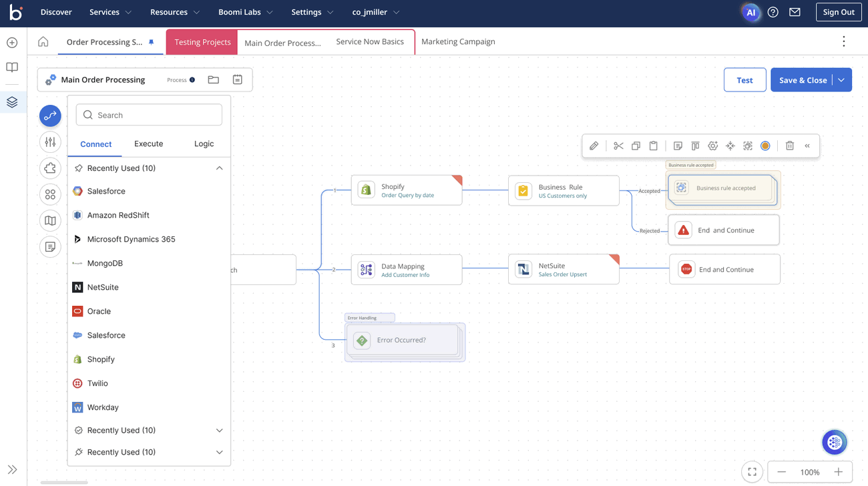Select the Connect tab in the shape panel
This screenshot has width=868, height=486.
[96, 144]
